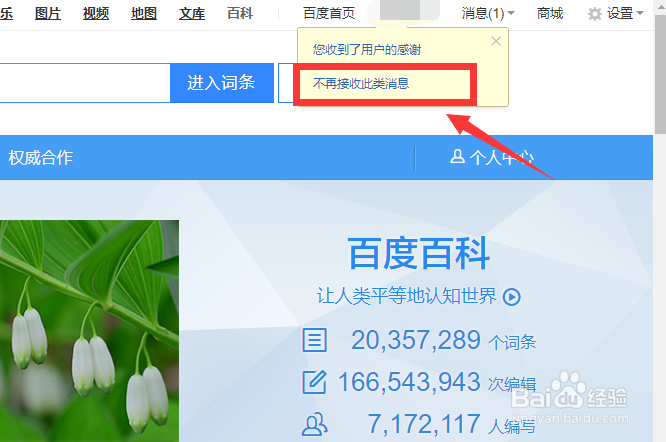Click the 百度百科 title text

pyautogui.click(x=419, y=254)
